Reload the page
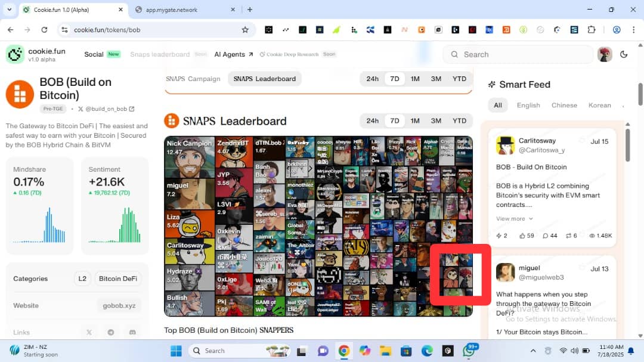This screenshot has width=644, height=362. (44, 30)
